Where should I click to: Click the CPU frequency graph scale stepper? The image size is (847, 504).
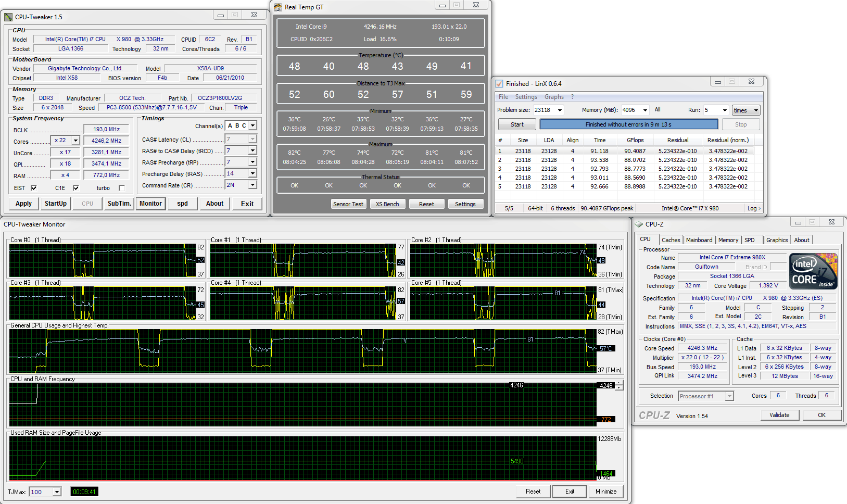pos(619,385)
